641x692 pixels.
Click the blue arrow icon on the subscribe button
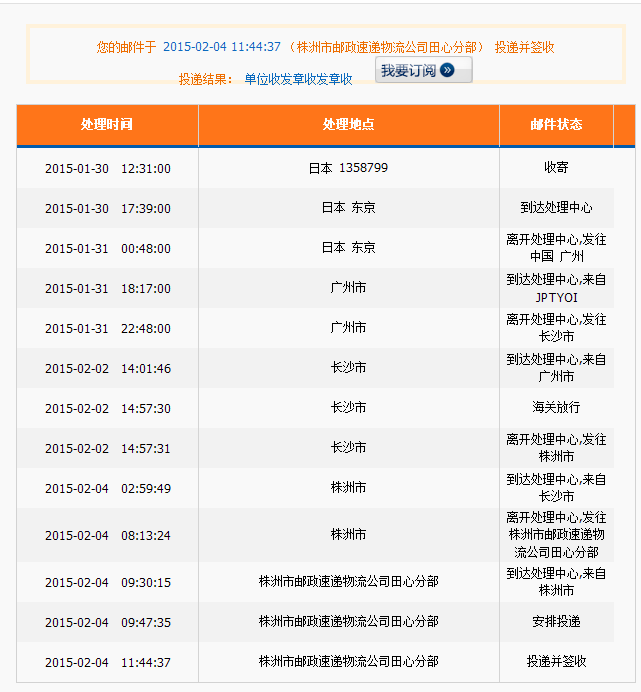447,71
